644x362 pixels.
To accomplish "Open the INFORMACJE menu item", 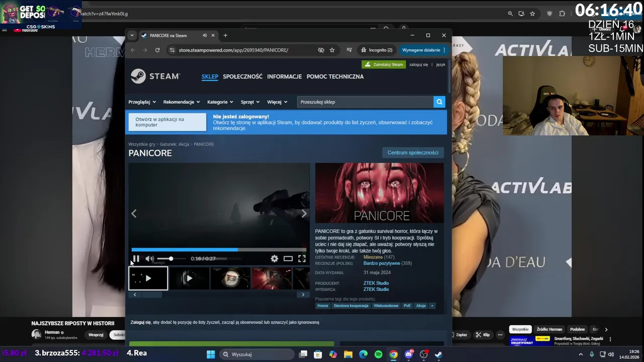I will 284,76.
